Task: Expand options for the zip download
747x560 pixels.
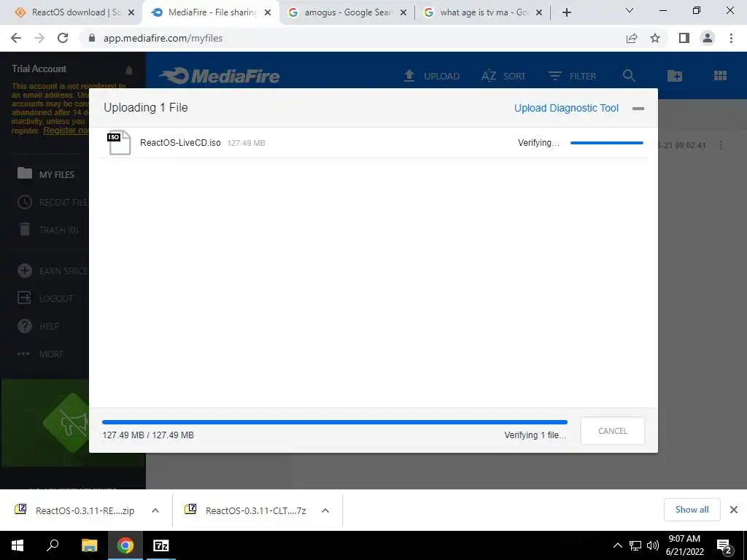Action: pos(155,510)
